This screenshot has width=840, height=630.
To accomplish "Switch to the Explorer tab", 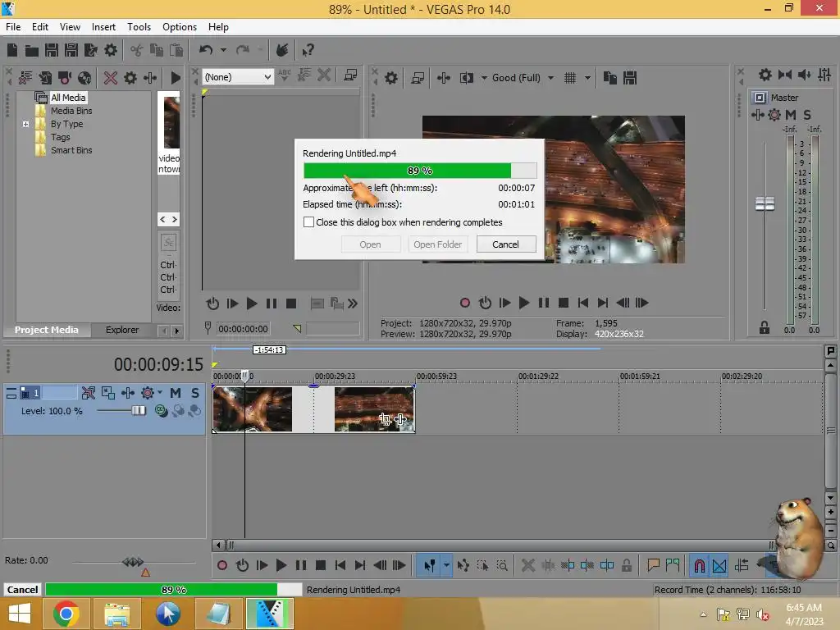I will pos(122,330).
